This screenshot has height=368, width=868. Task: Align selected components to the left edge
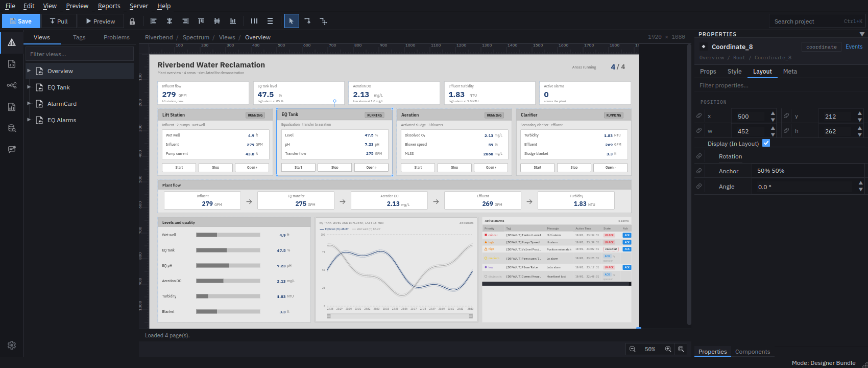[x=153, y=21]
